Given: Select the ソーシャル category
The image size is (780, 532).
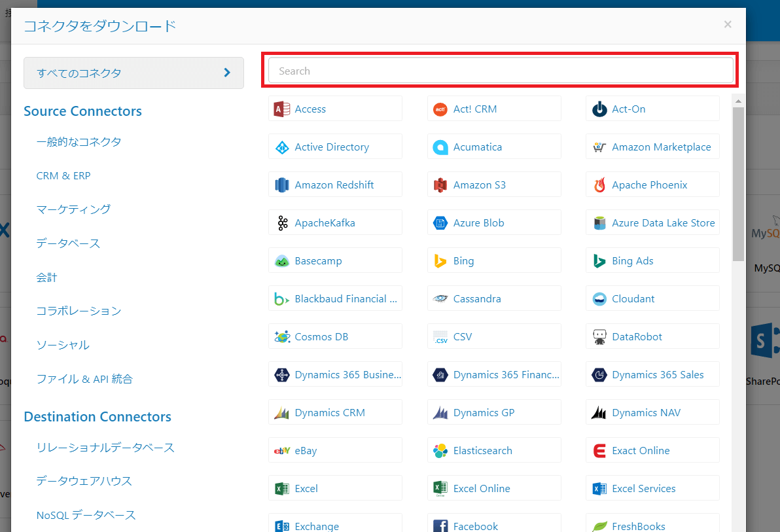Looking at the screenshot, I should (x=63, y=345).
